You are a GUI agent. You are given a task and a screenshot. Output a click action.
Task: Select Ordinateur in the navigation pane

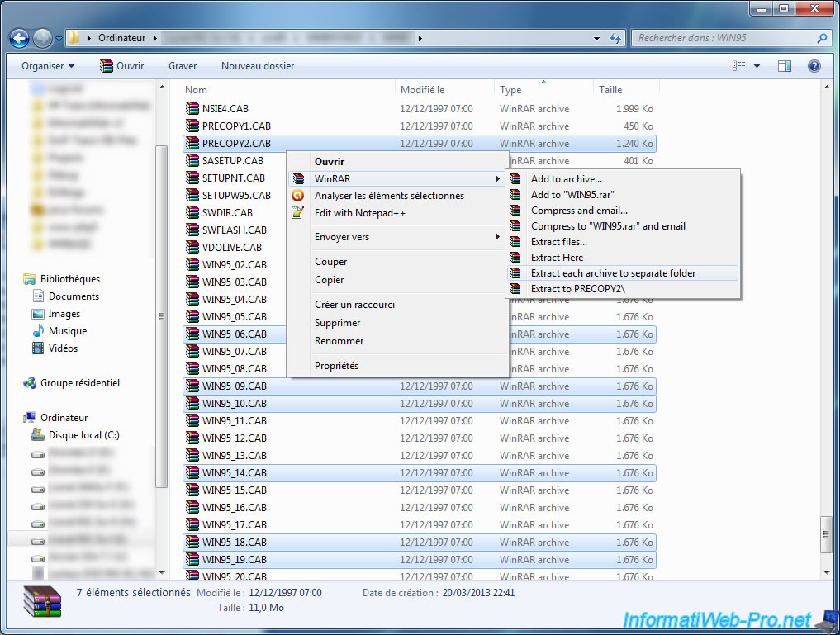[64, 418]
